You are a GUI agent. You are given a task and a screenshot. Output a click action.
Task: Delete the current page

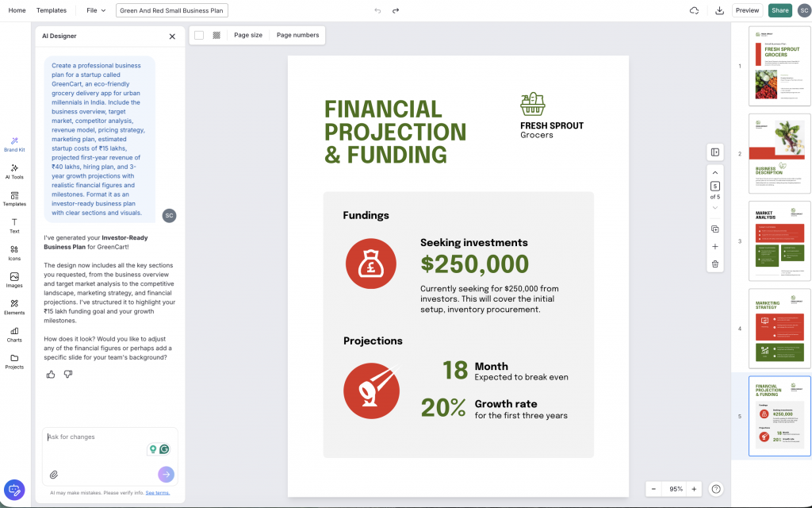coord(715,264)
